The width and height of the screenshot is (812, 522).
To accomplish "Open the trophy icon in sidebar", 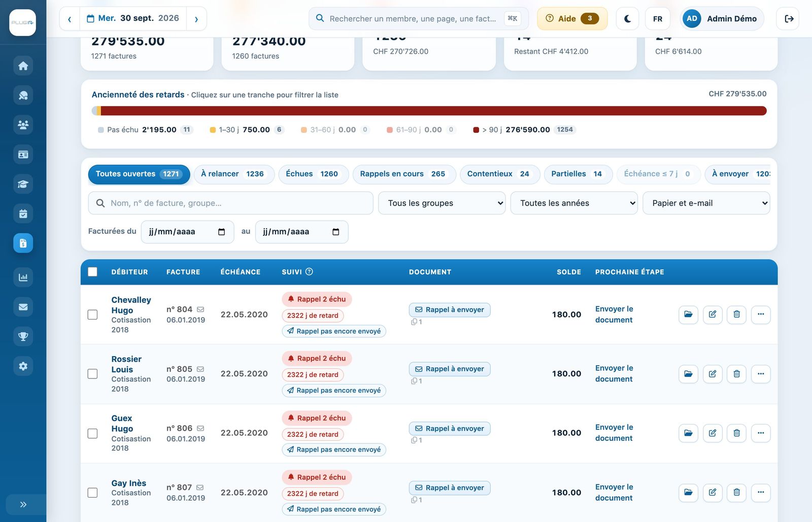I will click(x=23, y=336).
